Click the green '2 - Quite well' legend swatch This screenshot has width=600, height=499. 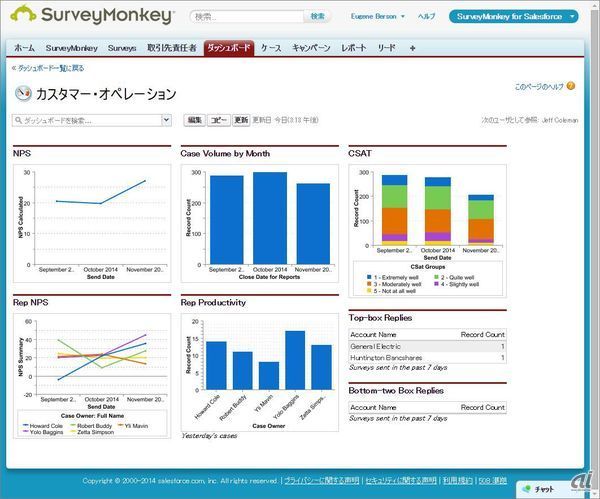point(436,277)
